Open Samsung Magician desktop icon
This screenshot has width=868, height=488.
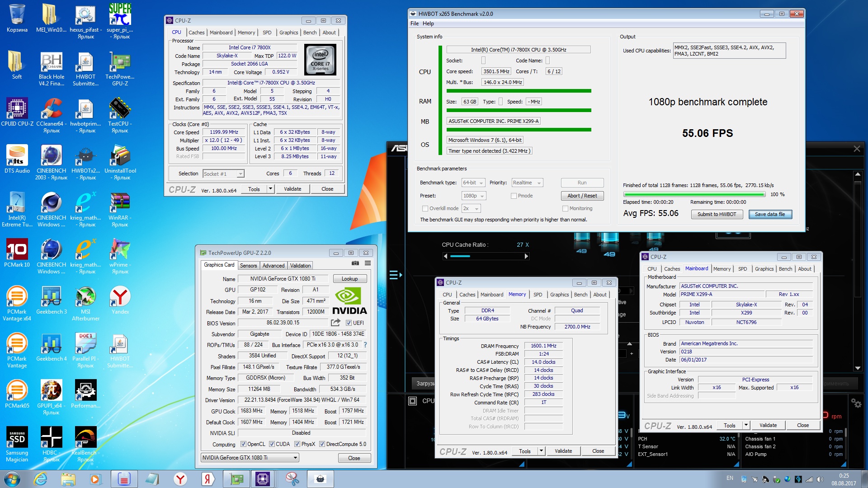(17, 444)
